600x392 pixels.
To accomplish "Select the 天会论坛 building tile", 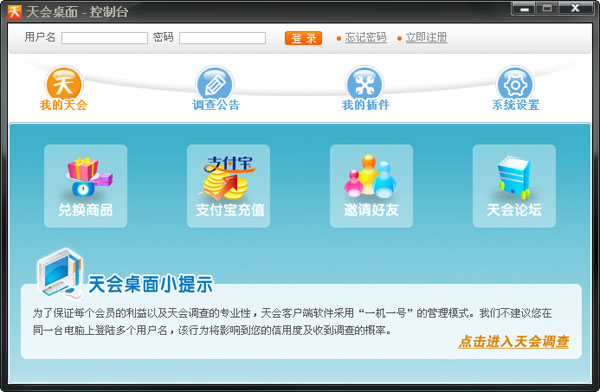I will (514, 186).
